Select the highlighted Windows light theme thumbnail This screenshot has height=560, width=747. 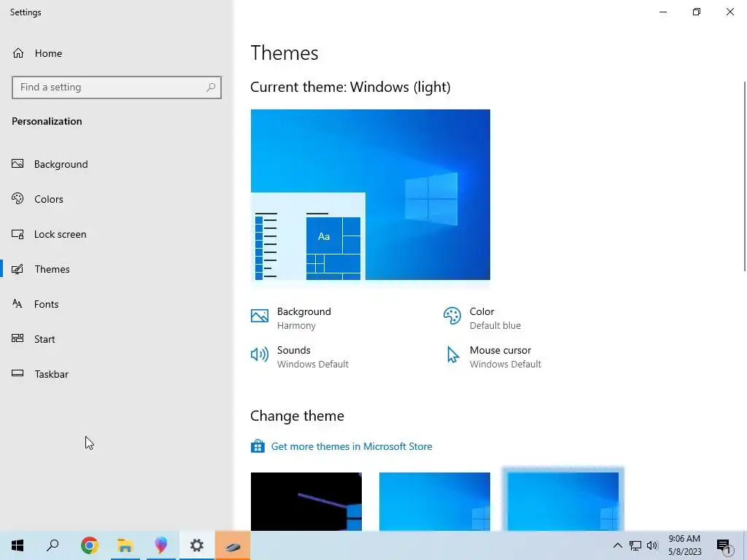click(563, 502)
